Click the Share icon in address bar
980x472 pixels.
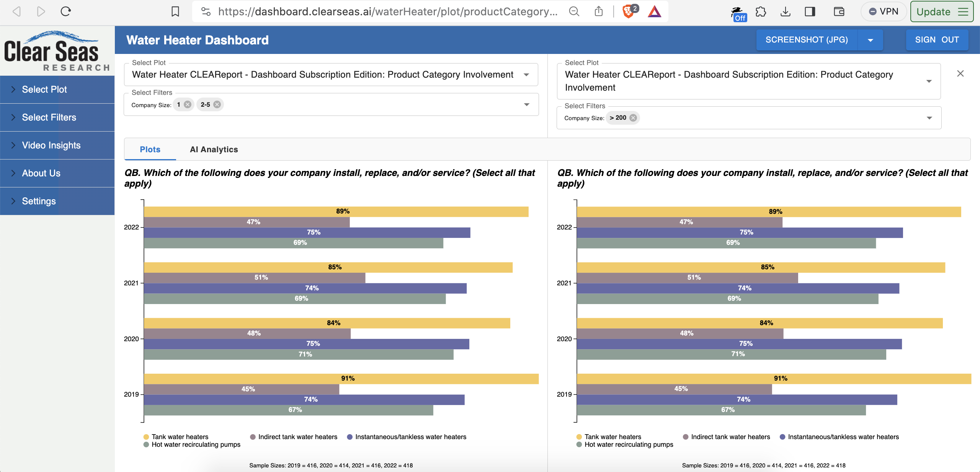599,11
